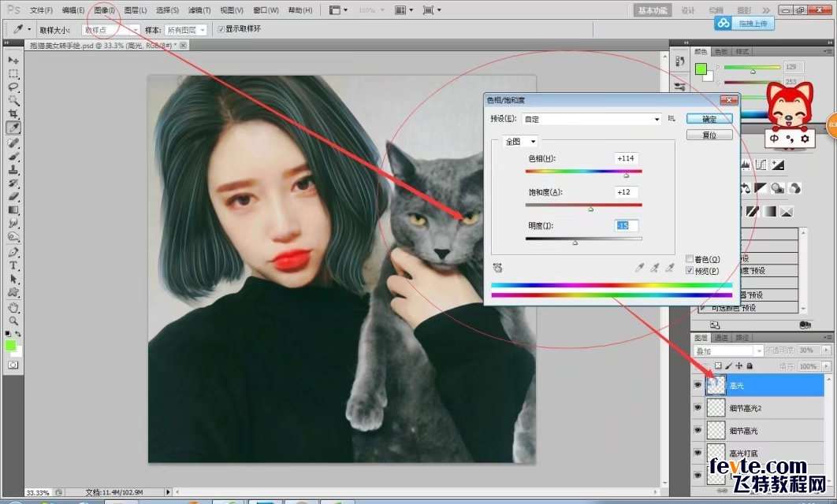
Task: Select the Rectangular Marquee tool
Action: point(13,73)
